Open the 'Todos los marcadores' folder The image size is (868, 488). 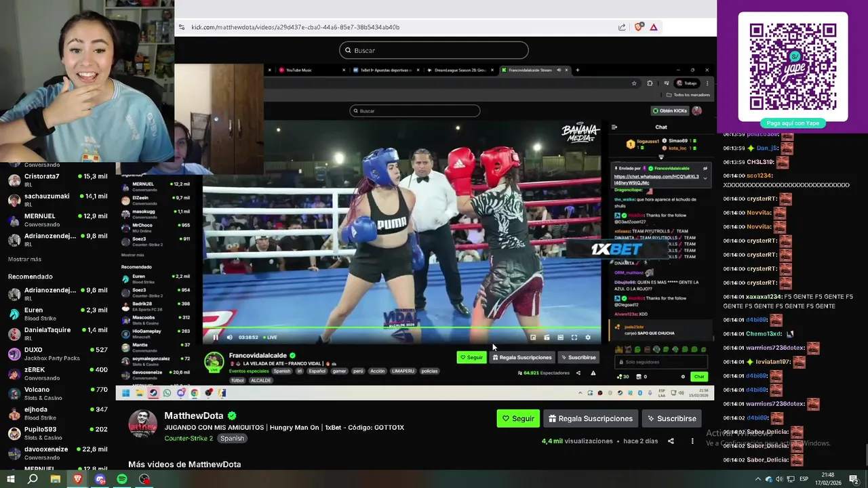(x=687, y=95)
